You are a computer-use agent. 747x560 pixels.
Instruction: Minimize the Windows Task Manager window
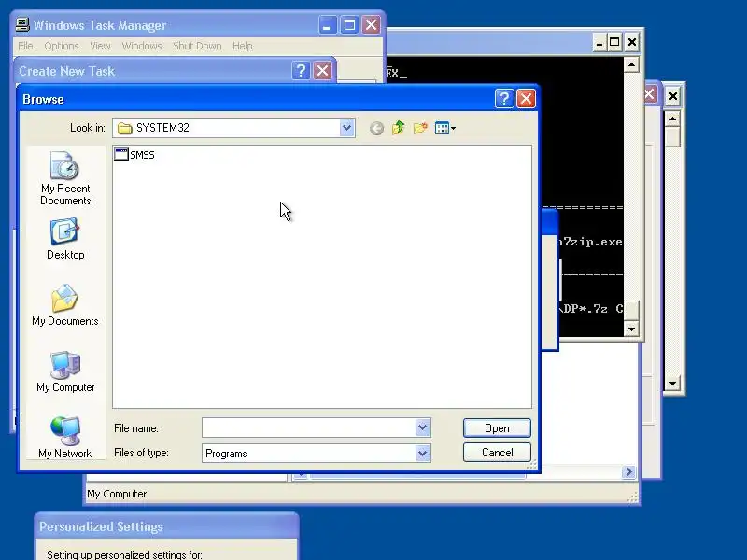(328, 25)
